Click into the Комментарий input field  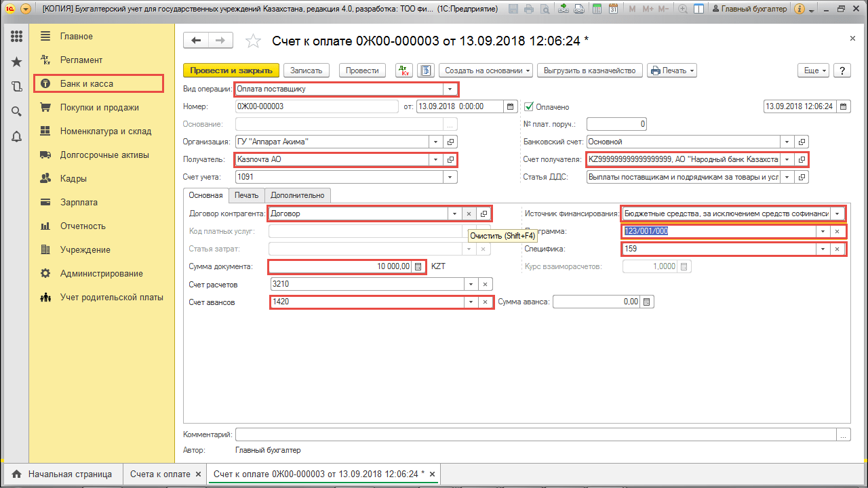point(536,434)
